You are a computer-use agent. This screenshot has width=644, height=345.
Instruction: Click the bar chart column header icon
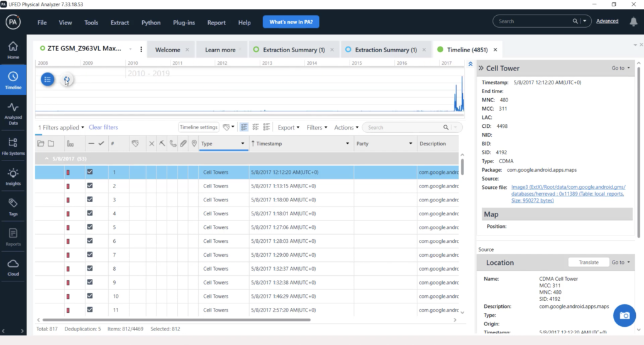70,144
